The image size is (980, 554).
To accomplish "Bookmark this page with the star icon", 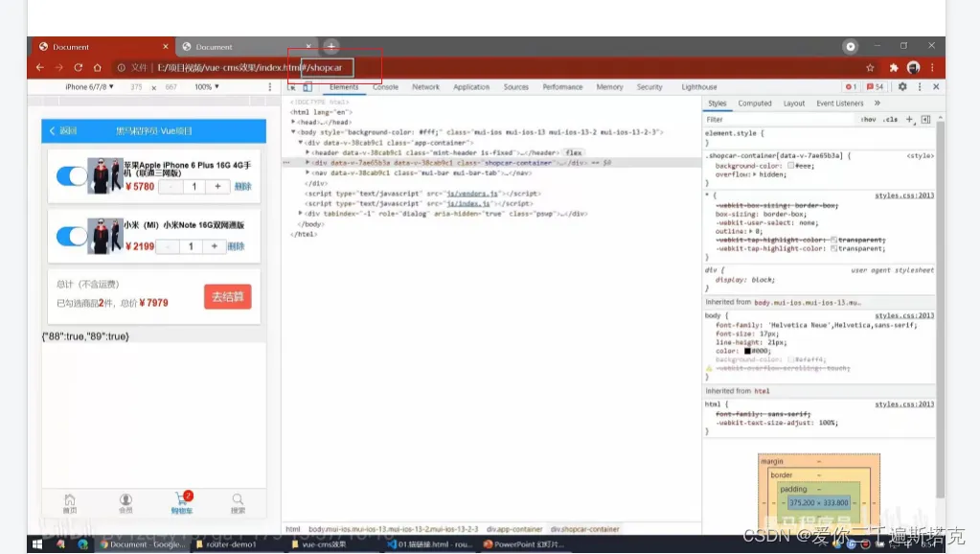I will click(x=870, y=67).
